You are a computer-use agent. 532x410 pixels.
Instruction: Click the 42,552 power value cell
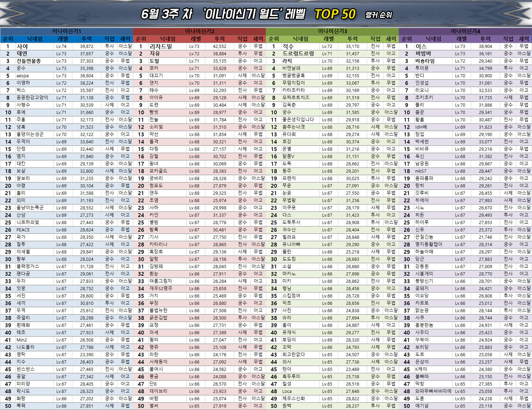click(x=219, y=46)
